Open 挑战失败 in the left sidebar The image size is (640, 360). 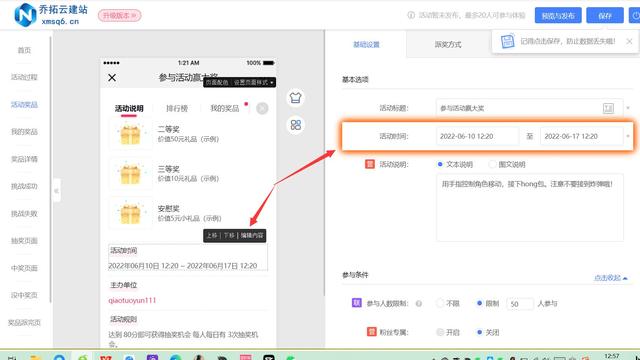(x=24, y=213)
